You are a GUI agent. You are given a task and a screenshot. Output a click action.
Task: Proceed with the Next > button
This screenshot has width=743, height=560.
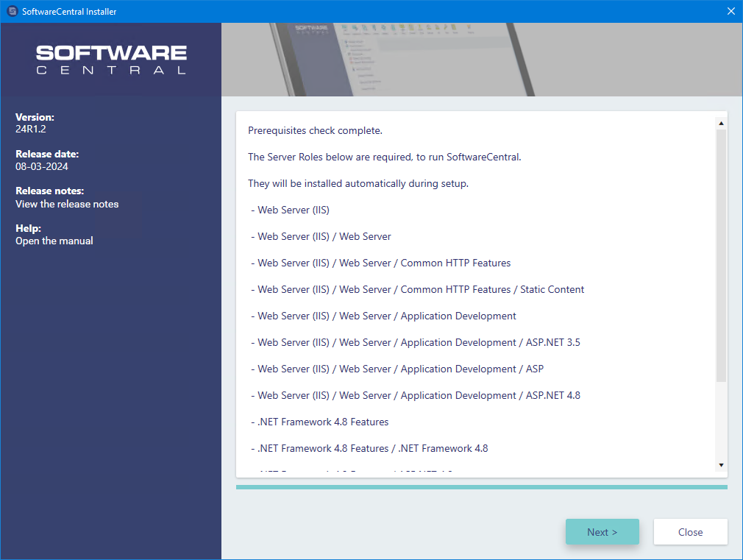pyautogui.click(x=602, y=532)
